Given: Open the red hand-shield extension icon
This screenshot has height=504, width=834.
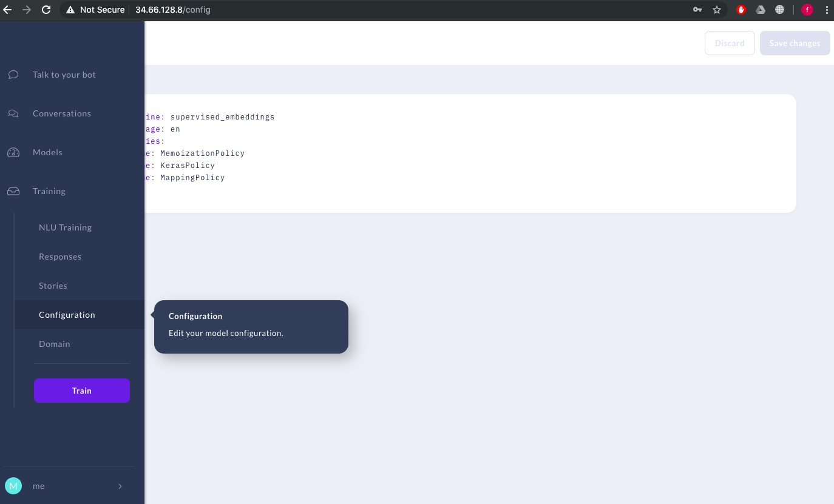Looking at the screenshot, I should tap(741, 10).
